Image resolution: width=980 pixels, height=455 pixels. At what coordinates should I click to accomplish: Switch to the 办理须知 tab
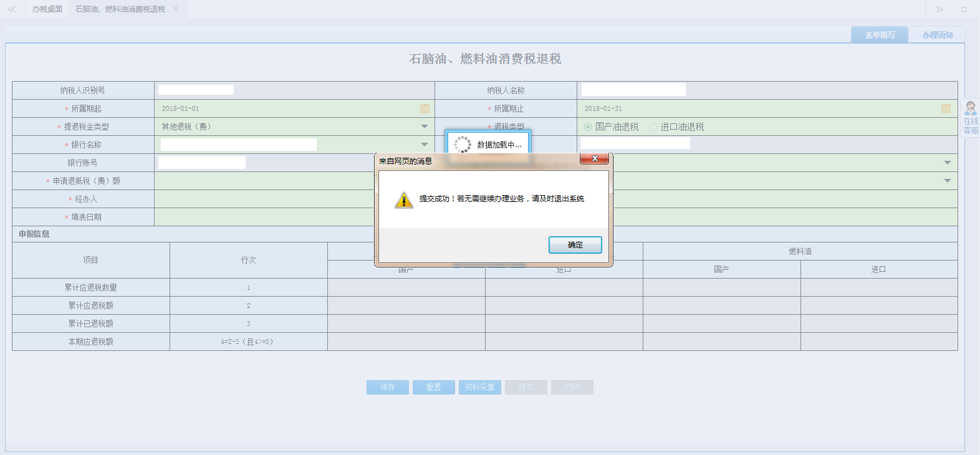click(x=937, y=35)
